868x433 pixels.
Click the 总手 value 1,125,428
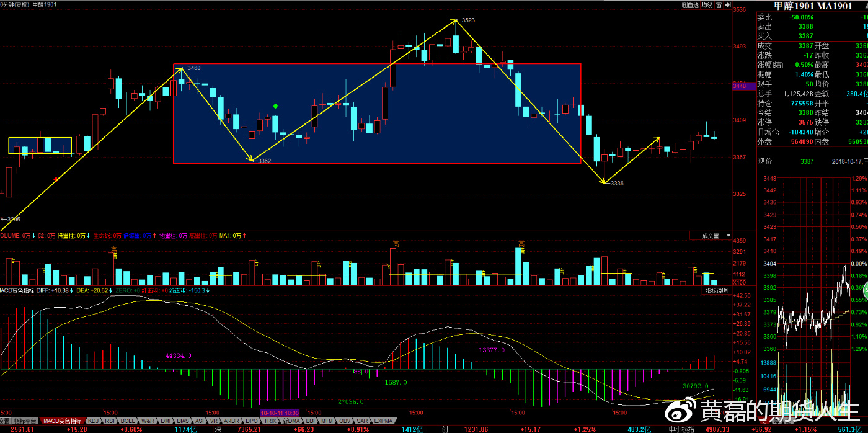click(799, 94)
